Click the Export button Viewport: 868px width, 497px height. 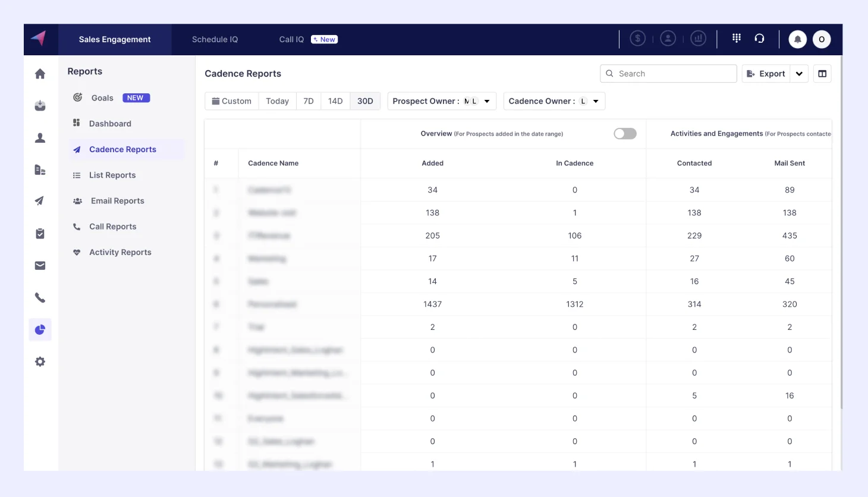click(766, 74)
